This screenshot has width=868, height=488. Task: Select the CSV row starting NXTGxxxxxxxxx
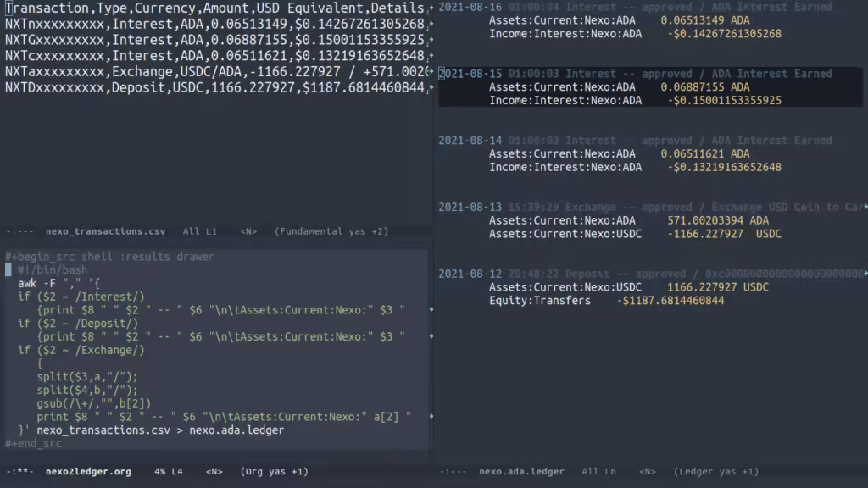[214, 40]
